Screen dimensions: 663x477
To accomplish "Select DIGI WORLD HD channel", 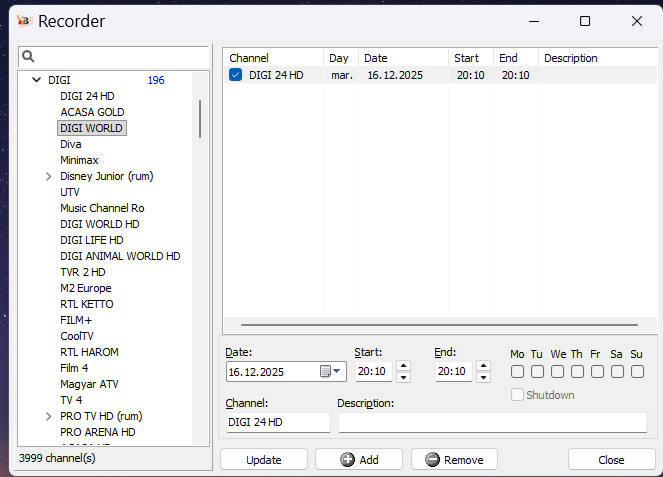I will [99, 224].
